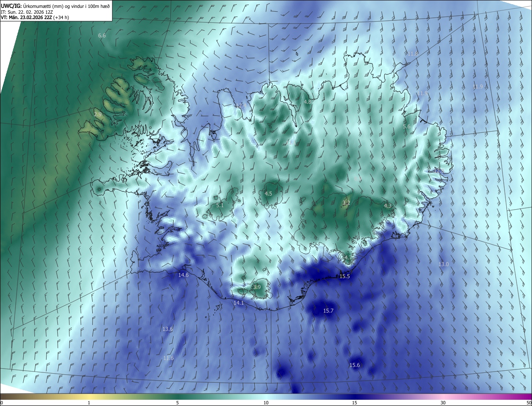Click the 4.5 value label
532x406 pixels.
coord(268,194)
